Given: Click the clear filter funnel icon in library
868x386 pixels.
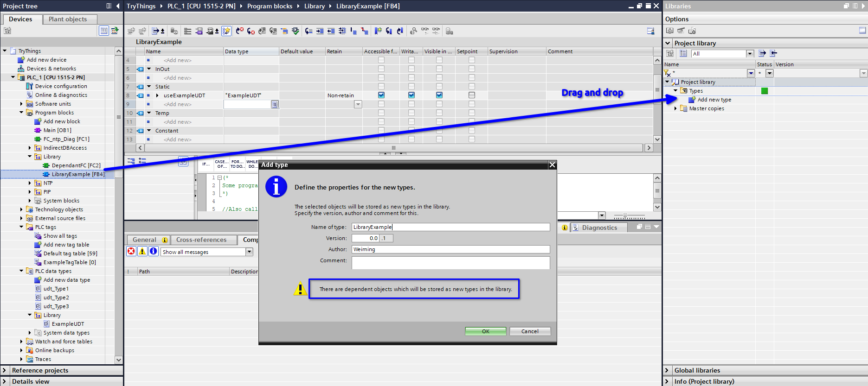Looking at the screenshot, I should tap(667, 73).
